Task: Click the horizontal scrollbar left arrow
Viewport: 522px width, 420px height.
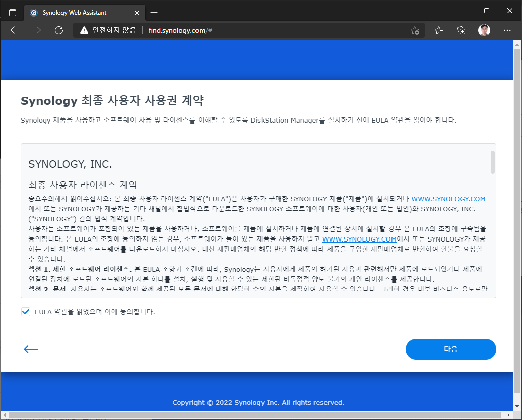Action: point(5,415)
